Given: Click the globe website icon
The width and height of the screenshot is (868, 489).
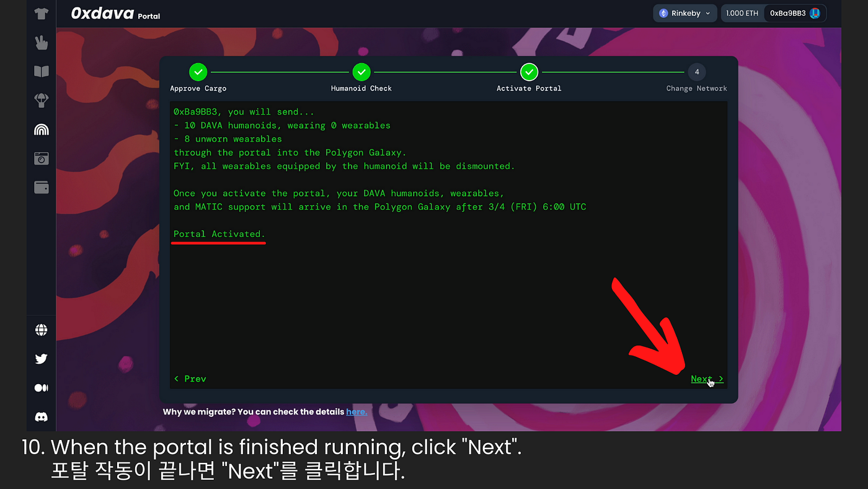Looking at the screenshot, I should coord(42,330).
